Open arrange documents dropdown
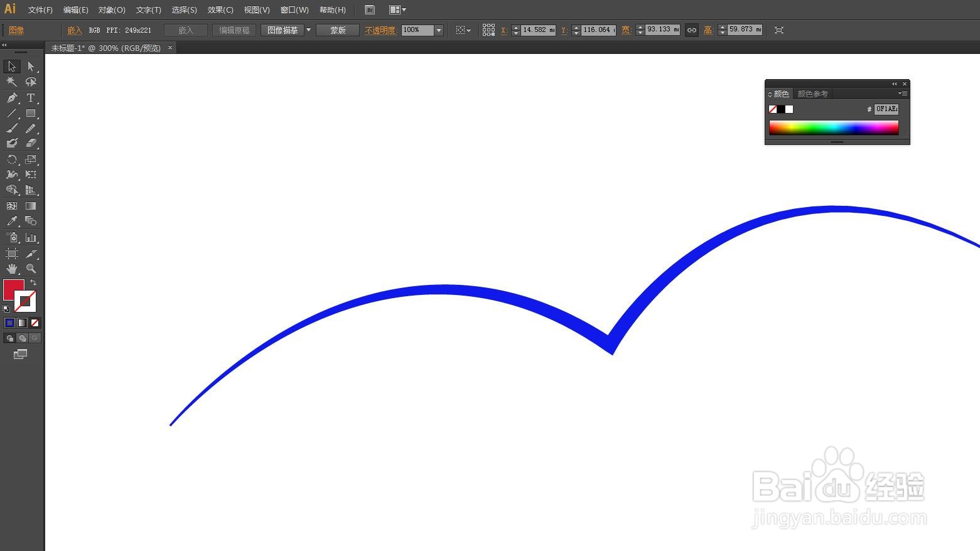The height and width of the screenshot is (551, 980). 397,10
